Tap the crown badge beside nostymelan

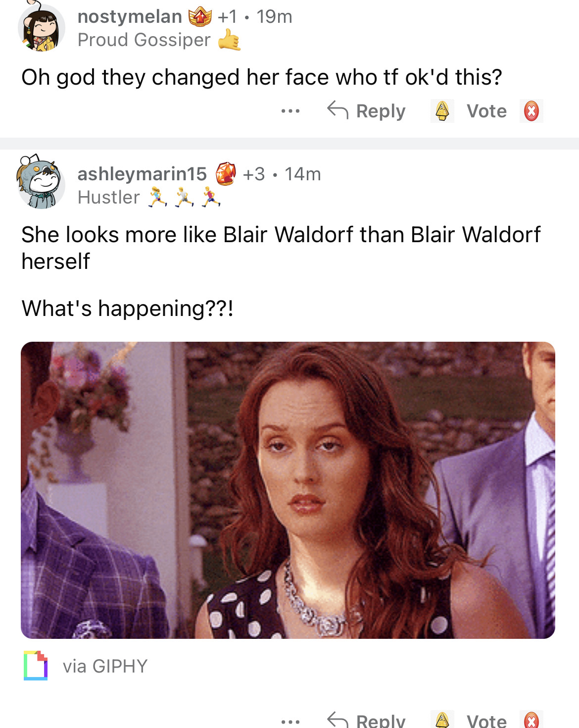click(200, 17)
